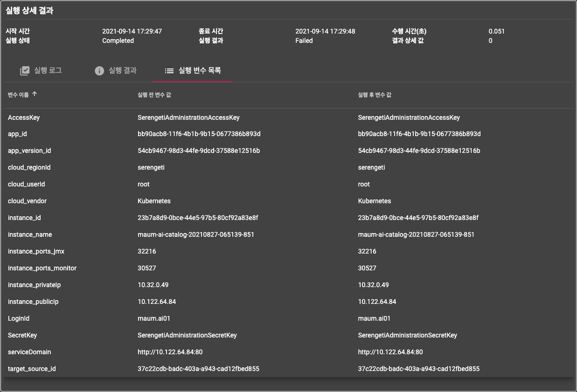Open the 실행 로그 tab
The image size is (577, 392).
click(48, 71)
